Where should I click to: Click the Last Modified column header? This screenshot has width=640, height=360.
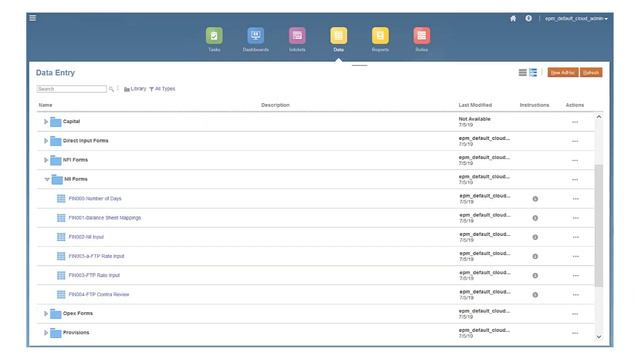point(475,105)
